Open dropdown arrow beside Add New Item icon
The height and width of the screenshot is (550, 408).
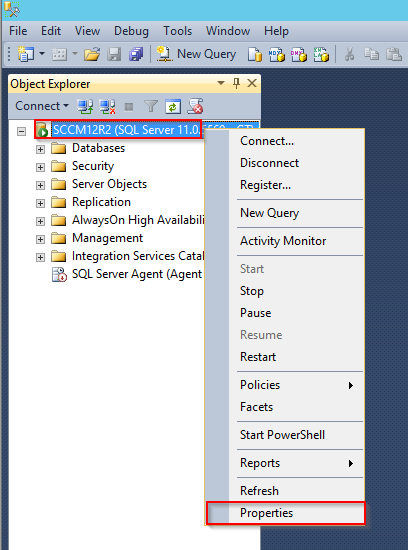[75, 54]
